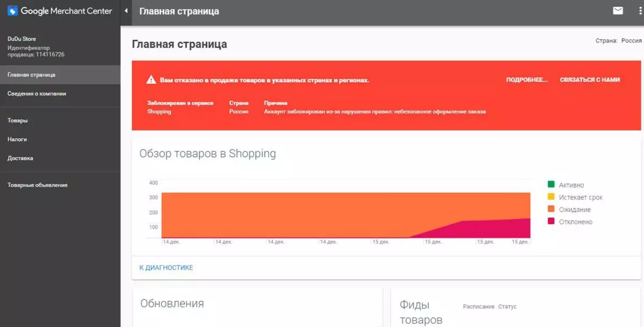Click the yellow Истекает срок legend swatch

[551, 197]
